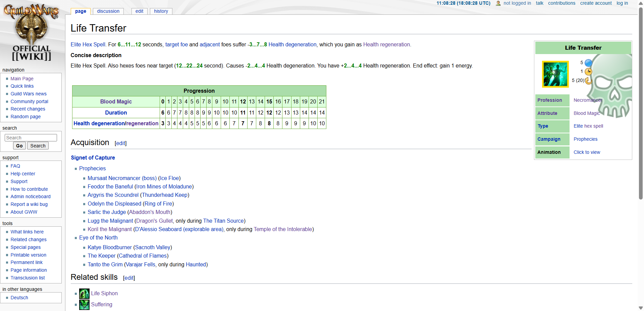Edit the Acquisition section
The height and width of the screenshot is (311, 644).
pyautogui.click(x=120, y=143)
